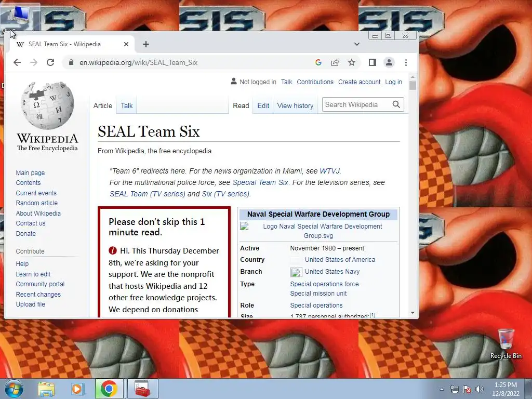
Task: Click the address bar URL
Action: 138,62
